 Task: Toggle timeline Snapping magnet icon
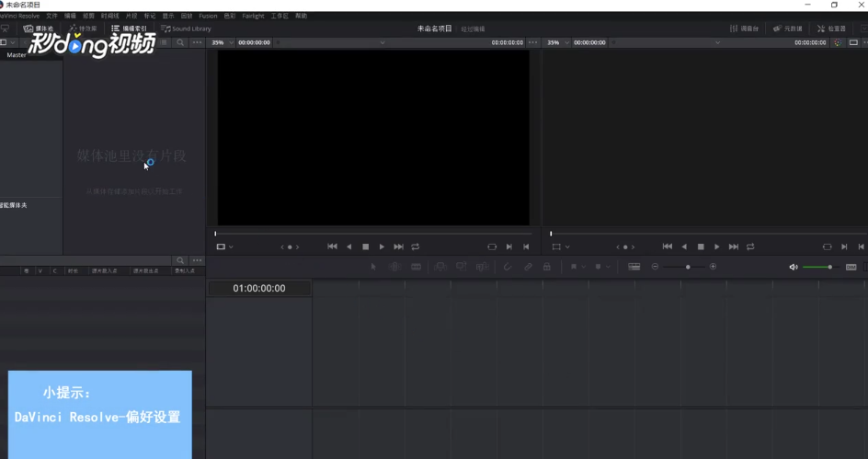click(x=507, y=267)
